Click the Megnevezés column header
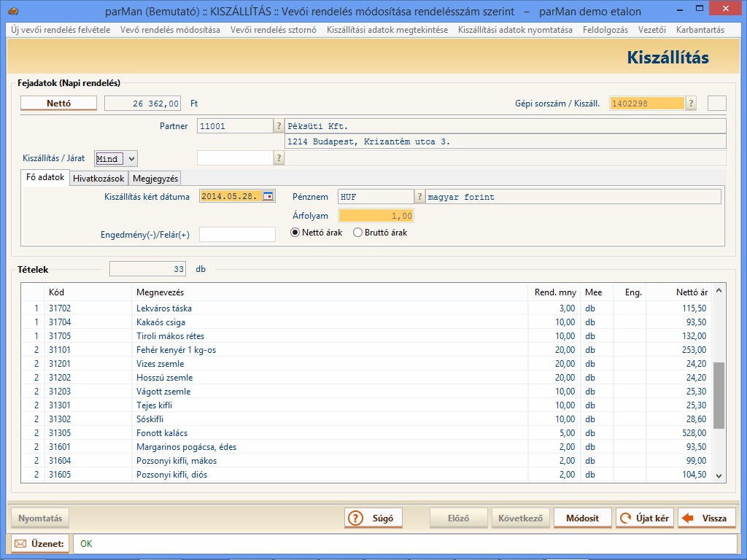The height and width of the screenshot is (560, 747). (330, 292)
